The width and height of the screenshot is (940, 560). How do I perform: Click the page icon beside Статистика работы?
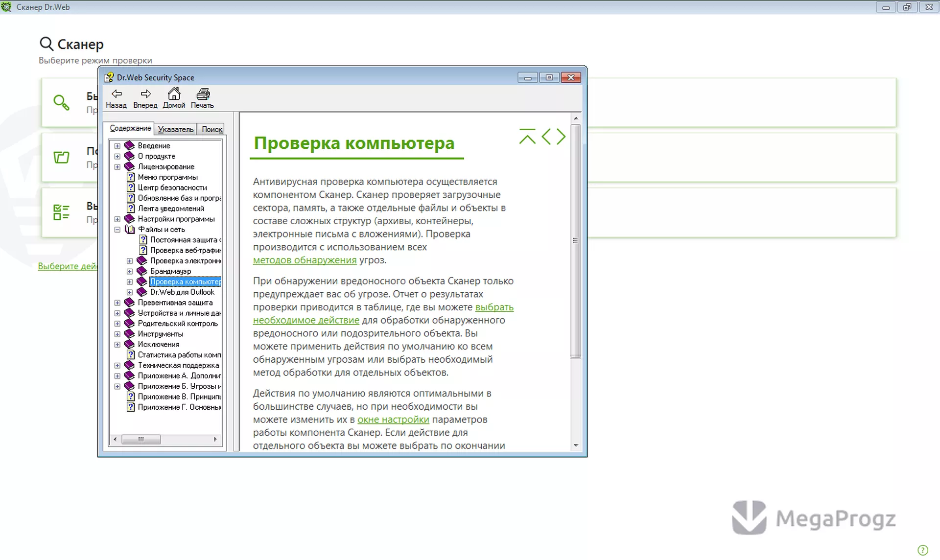point(131,355)
